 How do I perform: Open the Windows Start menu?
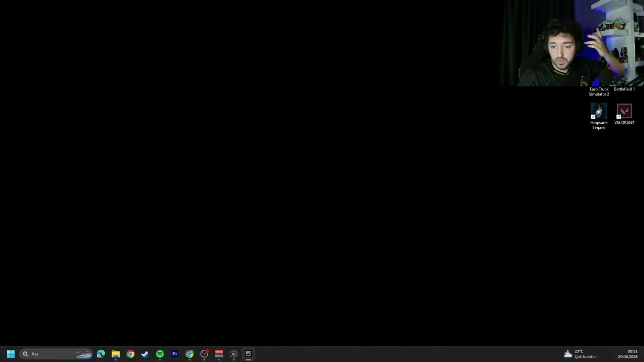[x=11, y=354]
